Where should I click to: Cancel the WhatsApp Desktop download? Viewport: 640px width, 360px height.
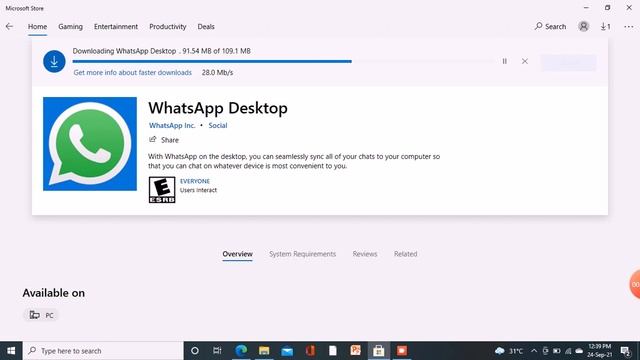[525, 61]
